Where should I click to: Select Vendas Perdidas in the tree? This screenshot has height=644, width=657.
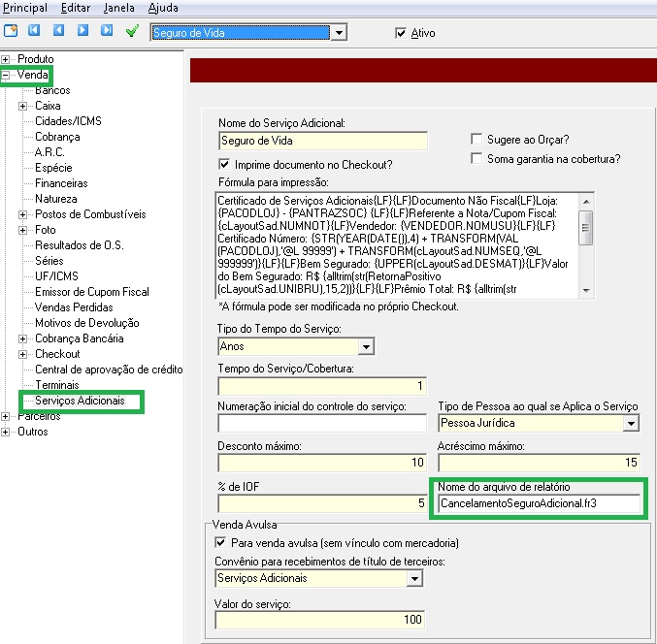[x=74, y=307]
